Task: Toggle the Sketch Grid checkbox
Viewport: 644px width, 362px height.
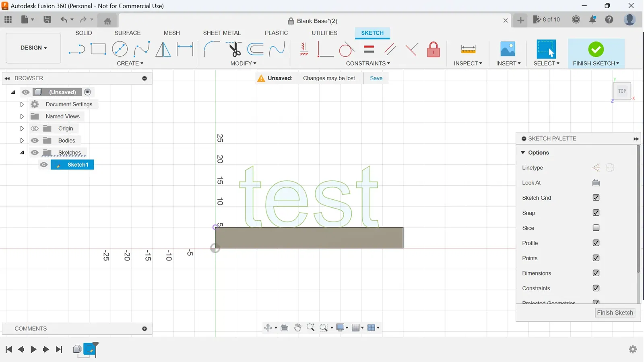Action: [x=596, y=198]
